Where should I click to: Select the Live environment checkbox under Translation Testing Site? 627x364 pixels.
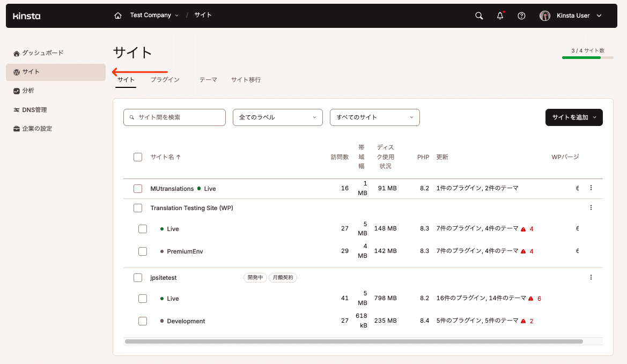coord(143,228)
